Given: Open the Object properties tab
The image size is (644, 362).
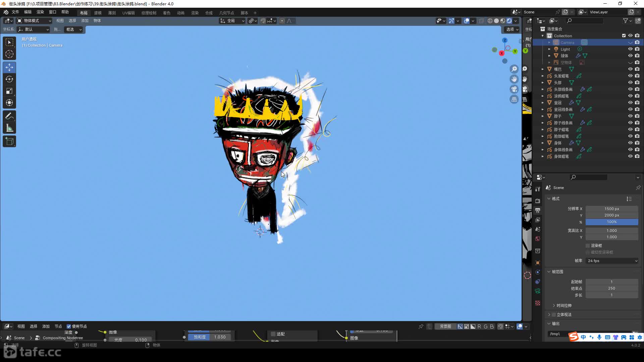Looking at the screenshot, I should [x=538, y=263].
